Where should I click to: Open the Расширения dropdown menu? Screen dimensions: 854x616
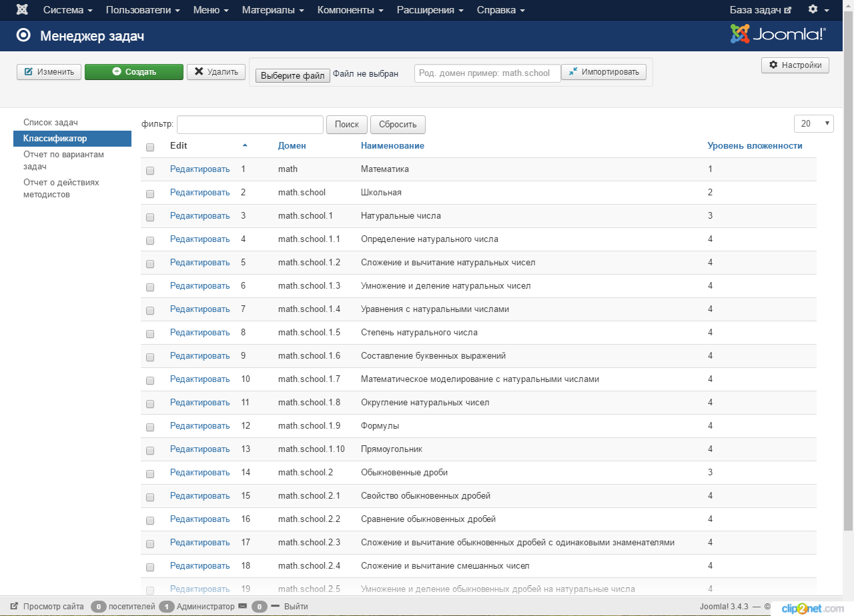pos(430,10)
